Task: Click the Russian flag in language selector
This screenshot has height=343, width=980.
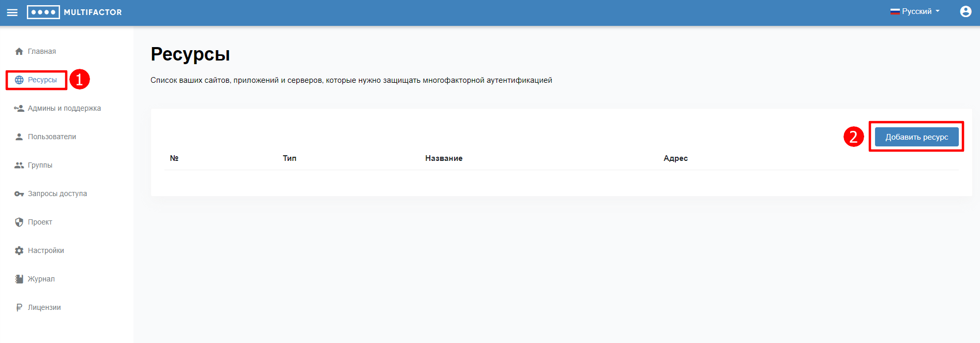Action: 895,11
